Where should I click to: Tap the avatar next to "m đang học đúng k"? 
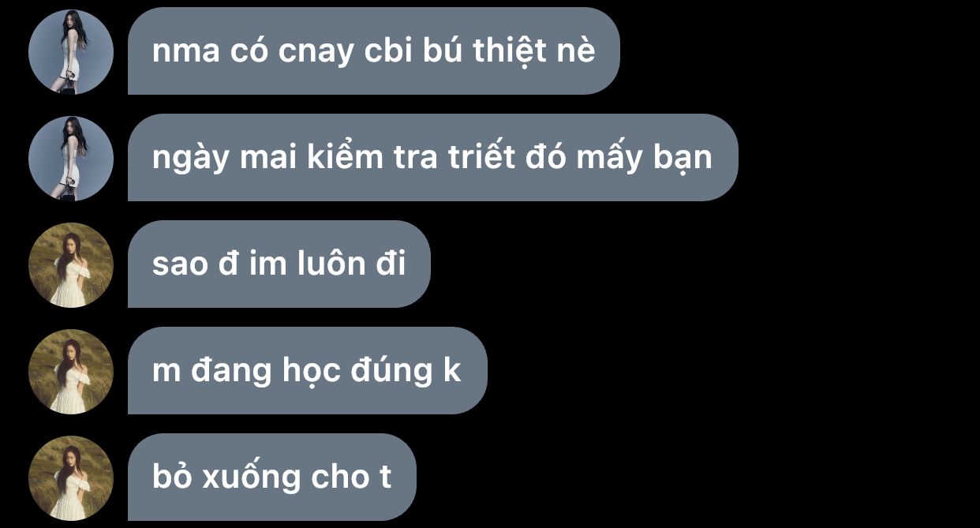tap(71, 371)
